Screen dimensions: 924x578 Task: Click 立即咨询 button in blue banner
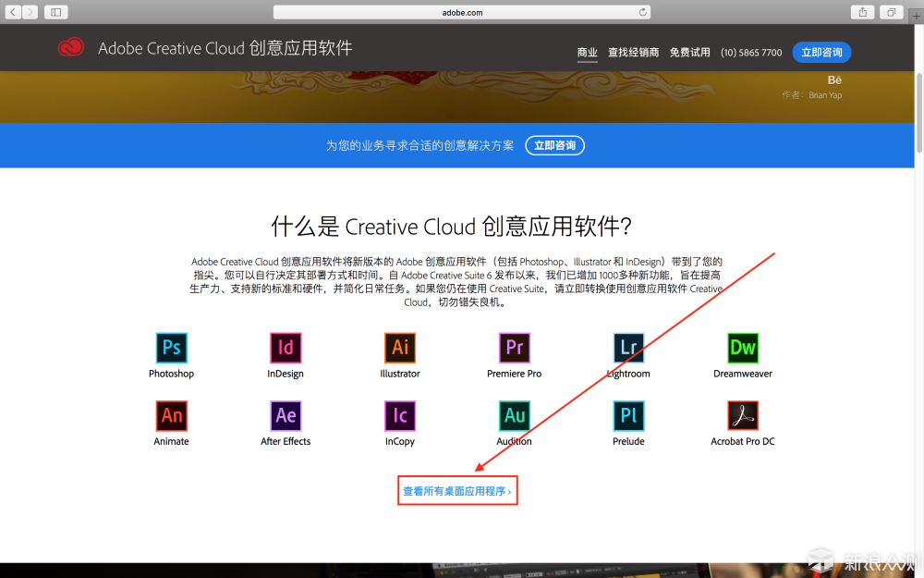555,146
